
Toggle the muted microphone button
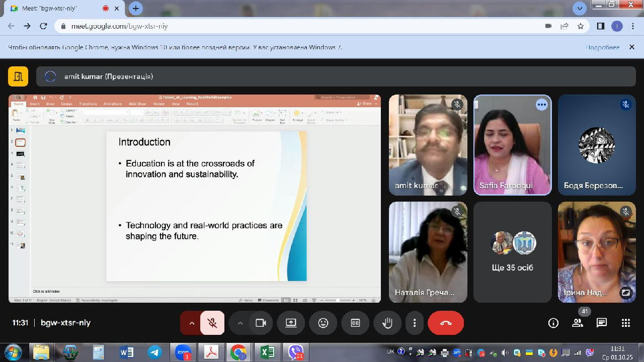coord(212,323)
